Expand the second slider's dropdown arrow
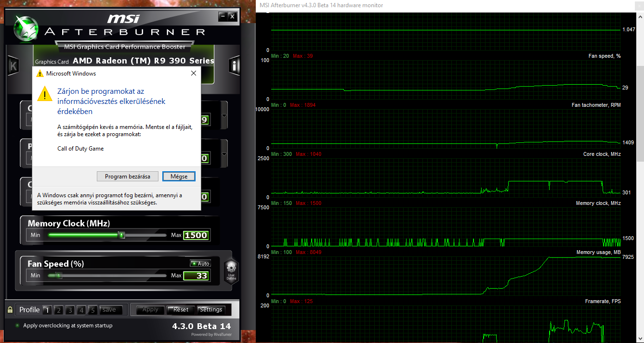This screenshot has height=343, width=644. [x=224, y=154]
